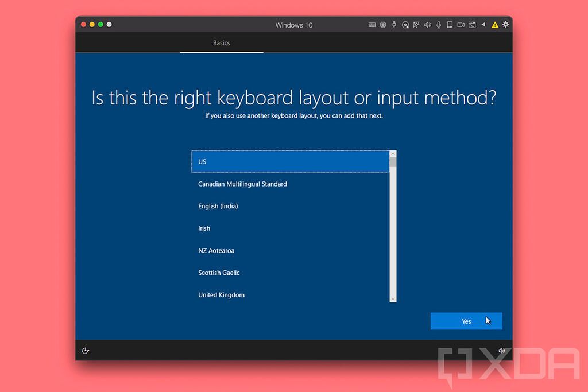588x392 pixels.
Task: Click the CPU status icon in the toolbar
Action: coord(382,25)
